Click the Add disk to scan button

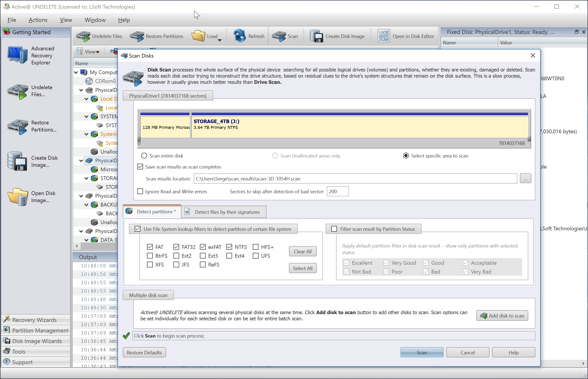pos(502,315)
